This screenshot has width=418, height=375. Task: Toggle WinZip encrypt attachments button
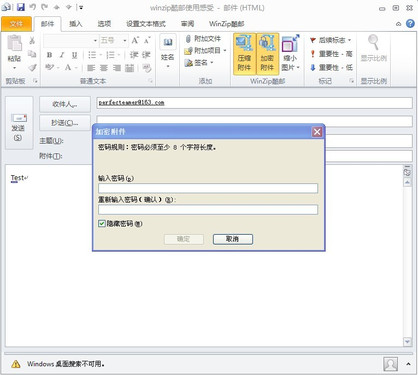tap(267, 53)
